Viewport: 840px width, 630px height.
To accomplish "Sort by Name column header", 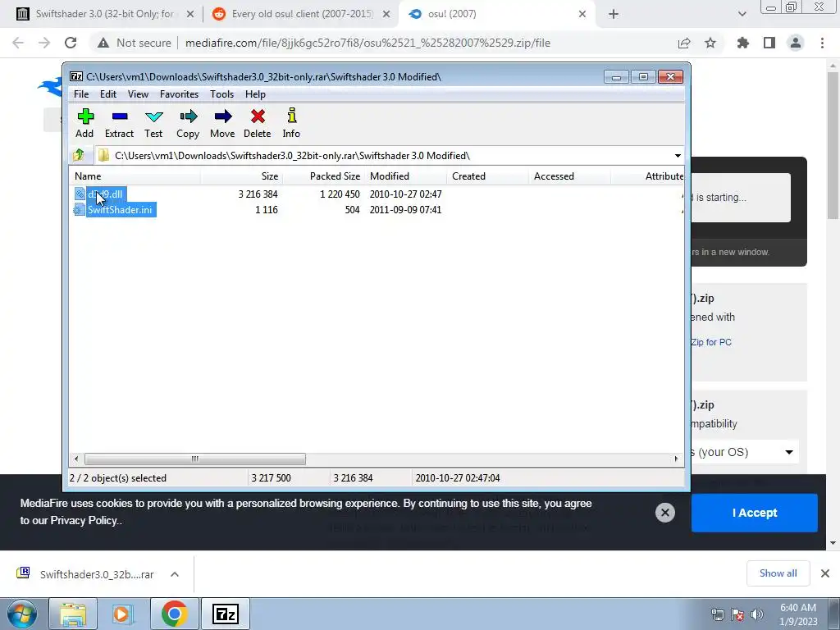I will [135, 176].
